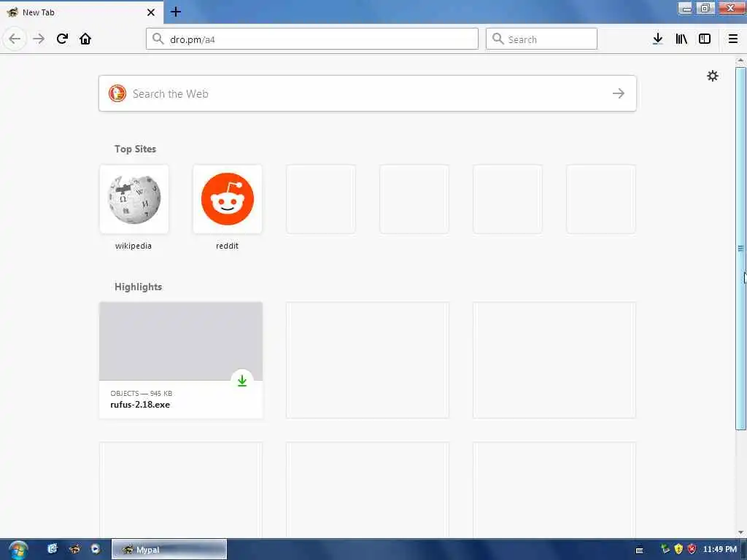The height and width of the screenshot is (560, 747).
Task: Open the on-screen keyboard tray icon
Action: tap(639, 550)
